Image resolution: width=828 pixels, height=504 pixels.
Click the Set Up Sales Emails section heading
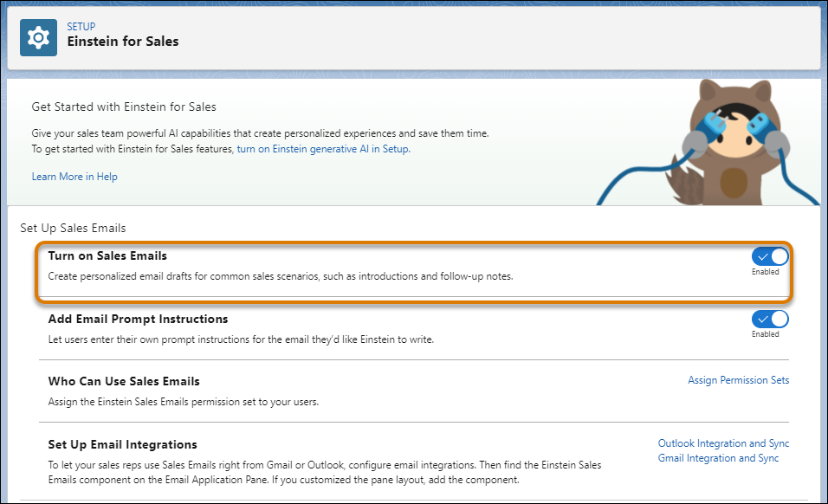pos(73,228)
